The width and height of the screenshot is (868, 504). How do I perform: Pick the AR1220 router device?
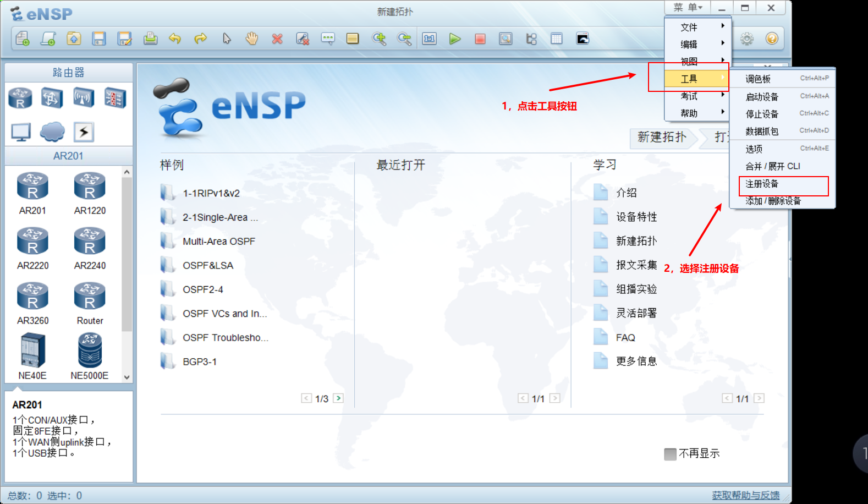tap(90, 193)
